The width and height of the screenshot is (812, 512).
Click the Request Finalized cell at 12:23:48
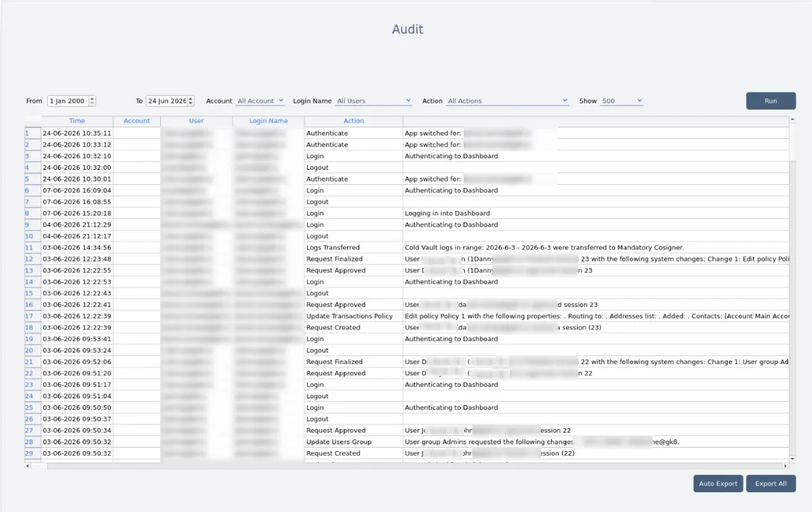click(354, 259)
